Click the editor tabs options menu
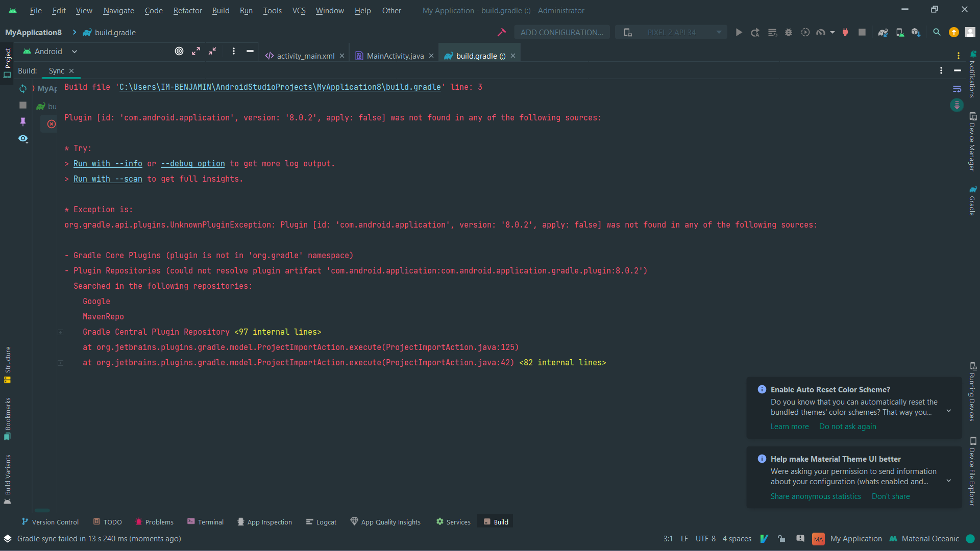This screenshot has height=551, width=980. [959, 56]
